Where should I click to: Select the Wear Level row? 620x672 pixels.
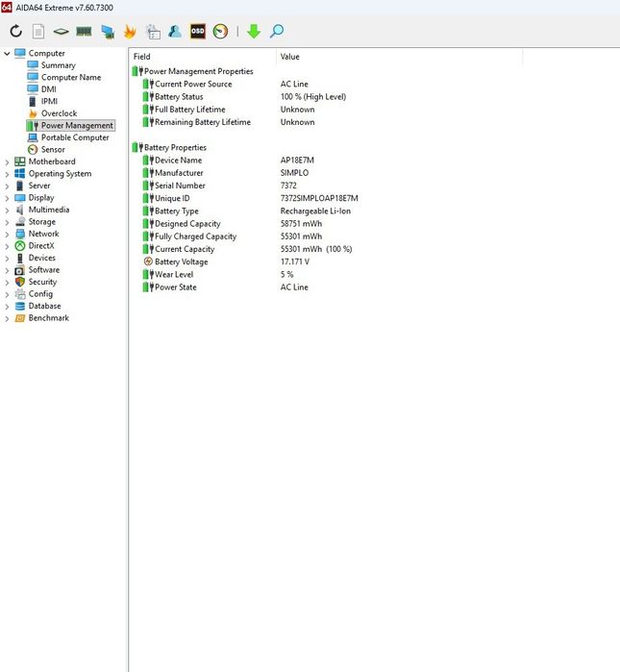328,274
